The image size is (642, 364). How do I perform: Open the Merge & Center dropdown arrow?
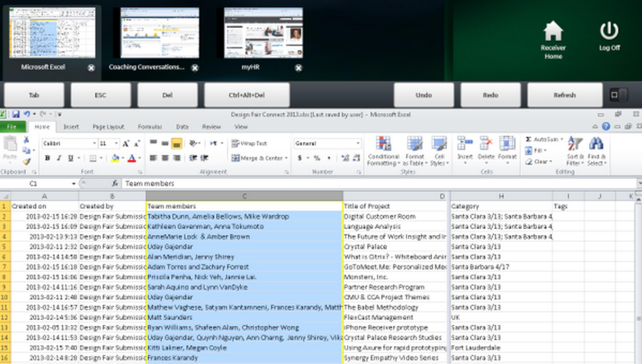tap(286, 158)
